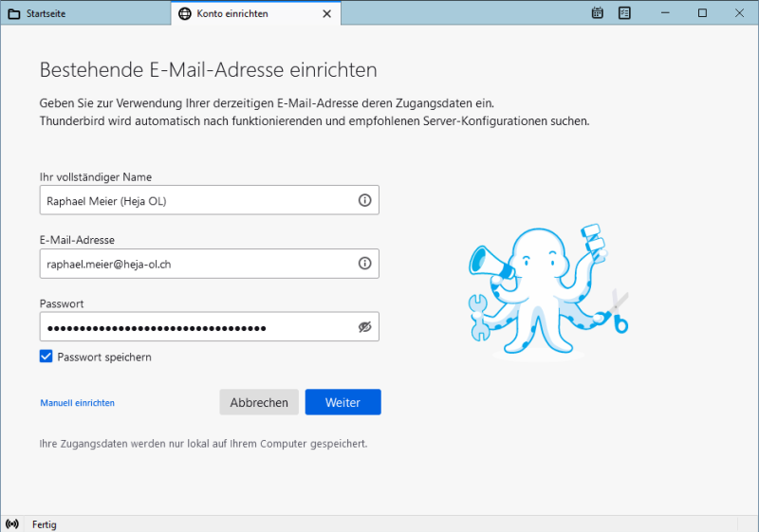
Task: Maximize the Thunderbird window
Action: [x=702, y=13]
